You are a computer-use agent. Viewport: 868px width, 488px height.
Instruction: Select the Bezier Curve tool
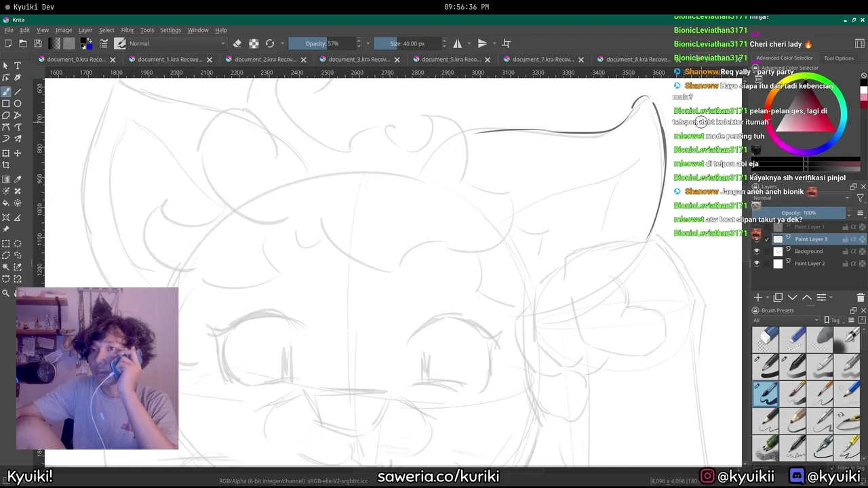pyautogui.click(x=6, y=127)
